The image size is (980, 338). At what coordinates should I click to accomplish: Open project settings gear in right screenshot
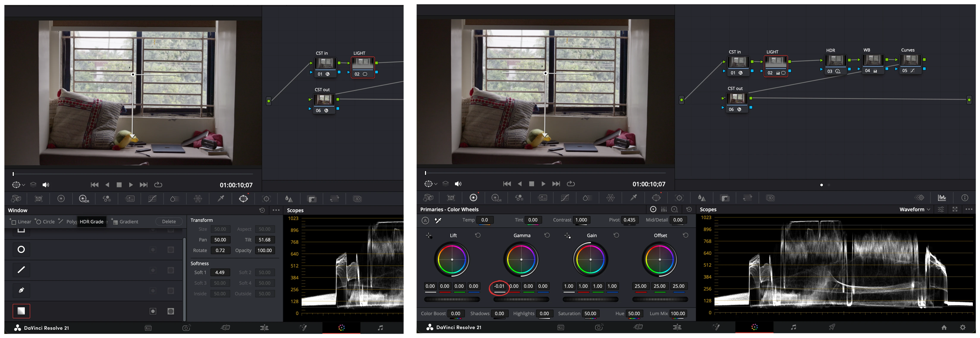pos(963,327)
